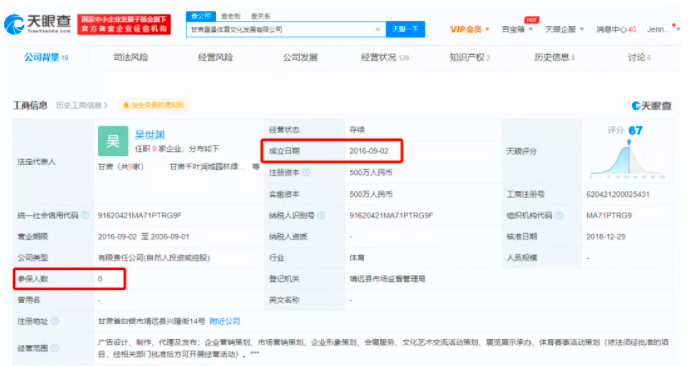This screenshot has width=689, height=366.
Task: Click 等 to show more companies
Action: [x=256, y=167]
